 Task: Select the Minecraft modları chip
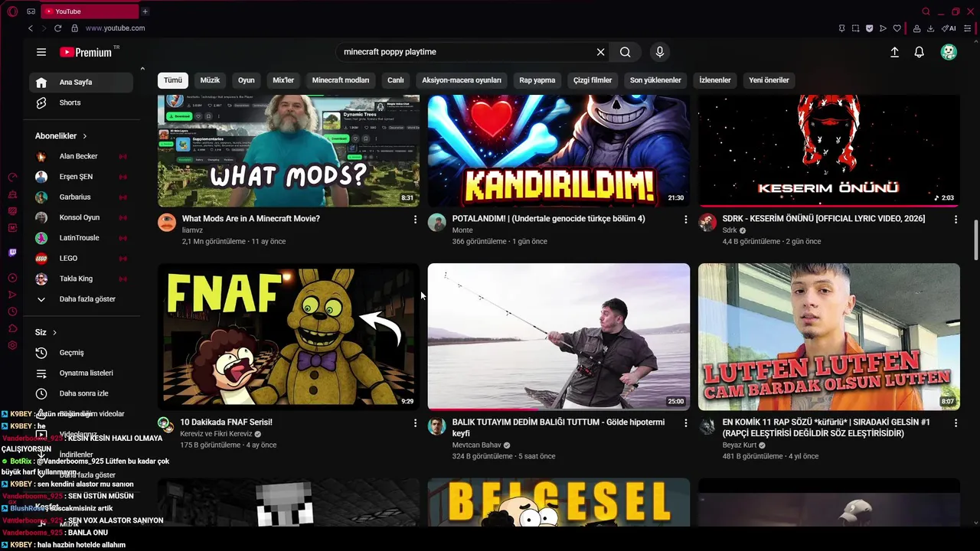(341, 80)
